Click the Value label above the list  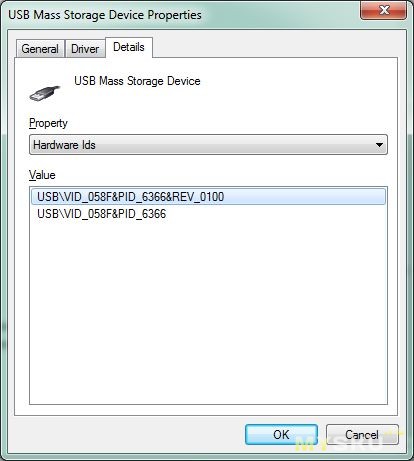click(42, 175)
